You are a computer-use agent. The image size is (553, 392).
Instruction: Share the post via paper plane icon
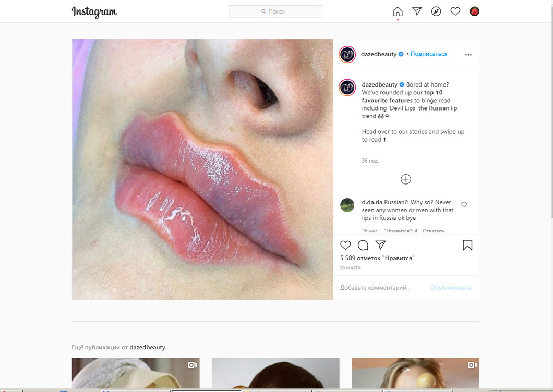pos(380,244)
